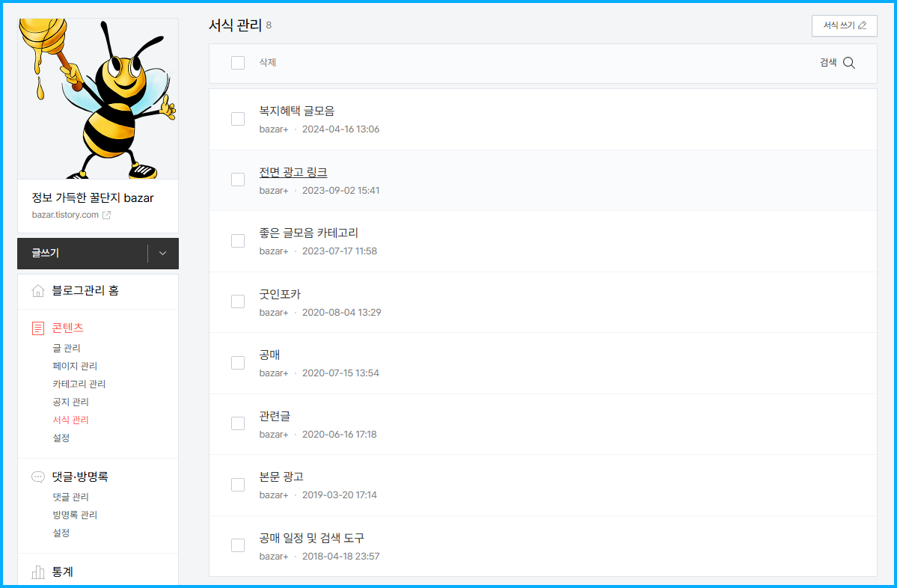Viewport: 897px width, 588px height.
Task: Go to 페이지 관리
Action: point(75,366)
